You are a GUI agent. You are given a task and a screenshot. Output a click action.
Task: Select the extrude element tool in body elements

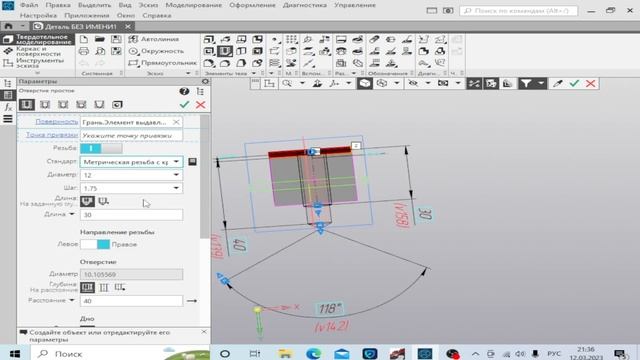[209, 39]
